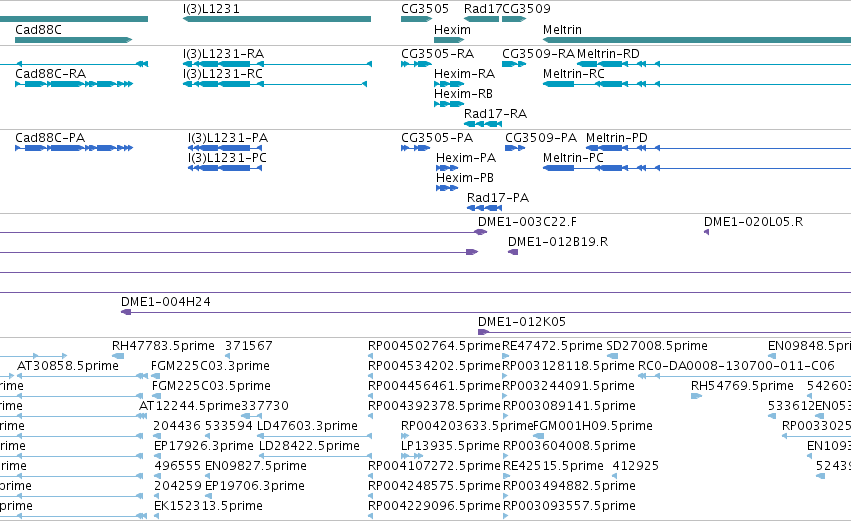Click BAC clone DME1-004H24
This screenshot has height=521, width=851.
click(166, 302)
